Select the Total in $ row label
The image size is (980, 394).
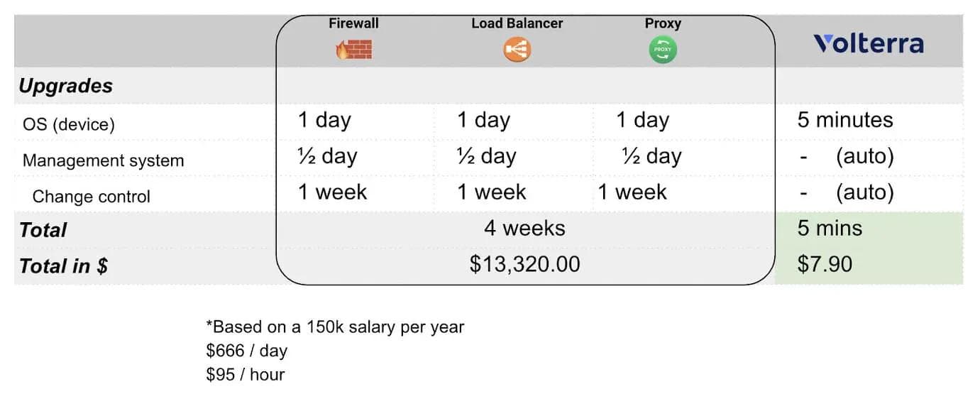coord(64,266)
